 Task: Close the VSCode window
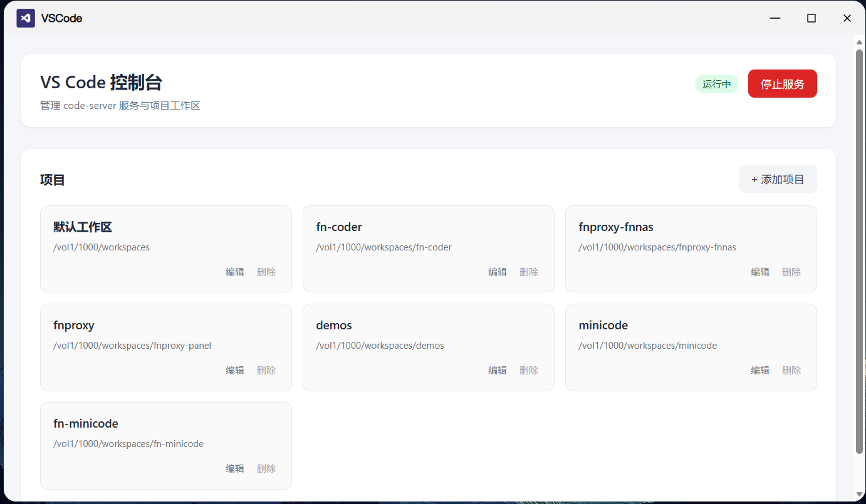847,18
